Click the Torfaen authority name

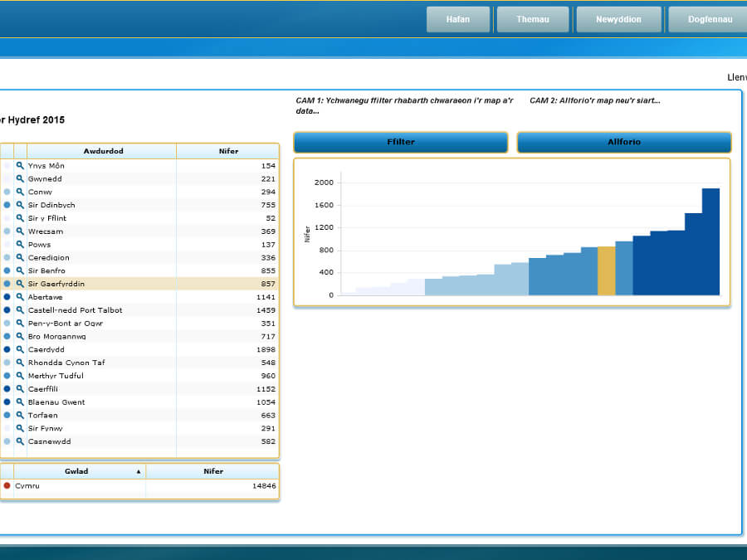(x=43, y=416)
